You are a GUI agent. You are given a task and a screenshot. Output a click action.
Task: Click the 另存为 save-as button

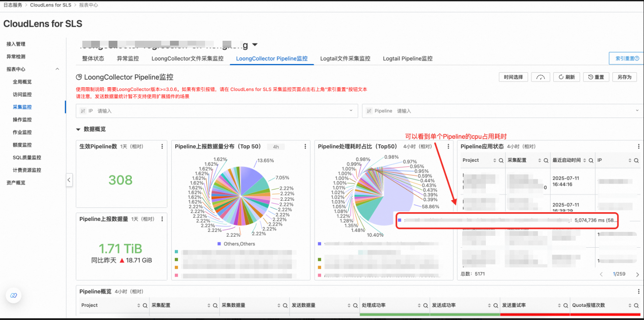624,77
